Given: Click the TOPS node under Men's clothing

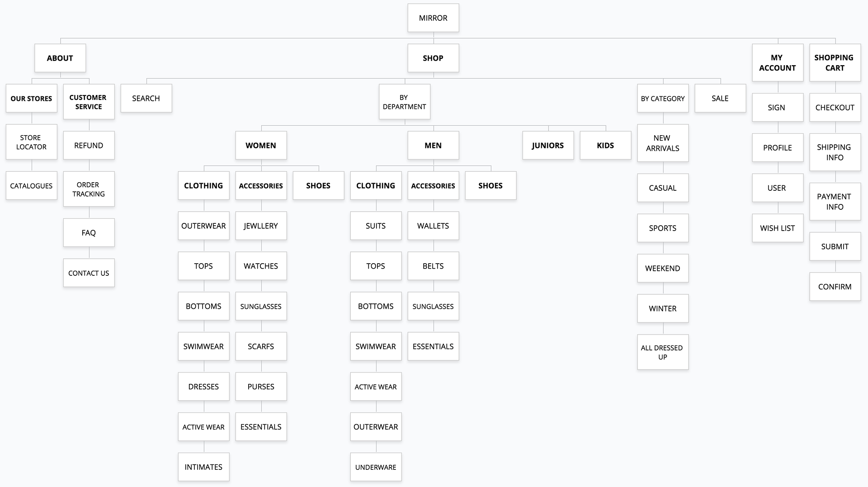Looking at the screenshot, I should click(376, 266).
